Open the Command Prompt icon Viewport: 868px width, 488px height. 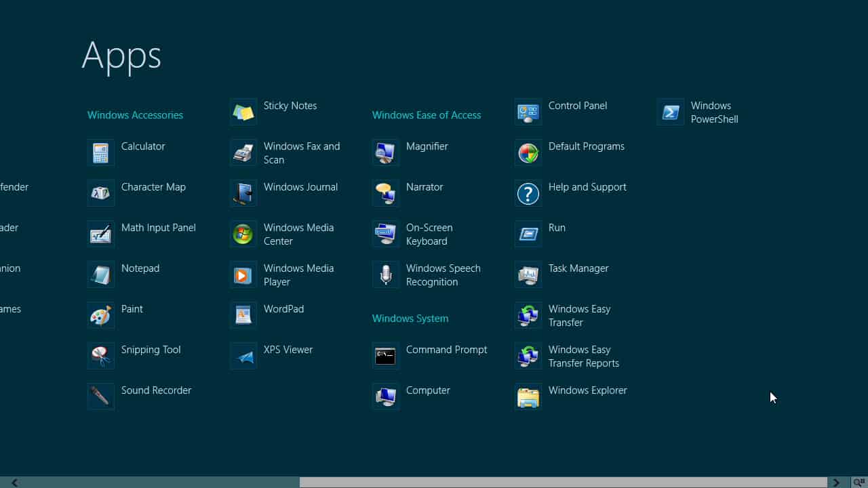pyautogui.click(x=386, y=357)
